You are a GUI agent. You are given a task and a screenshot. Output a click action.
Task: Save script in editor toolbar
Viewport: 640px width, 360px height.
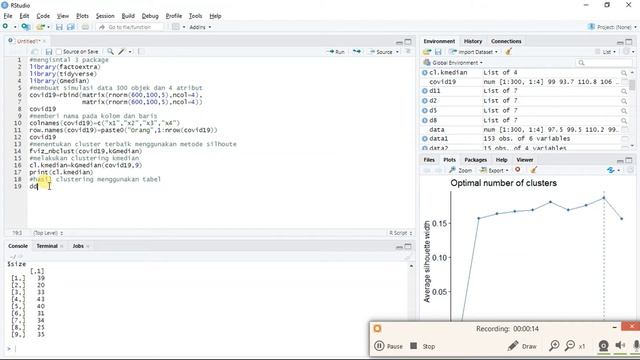coord(49,52)
